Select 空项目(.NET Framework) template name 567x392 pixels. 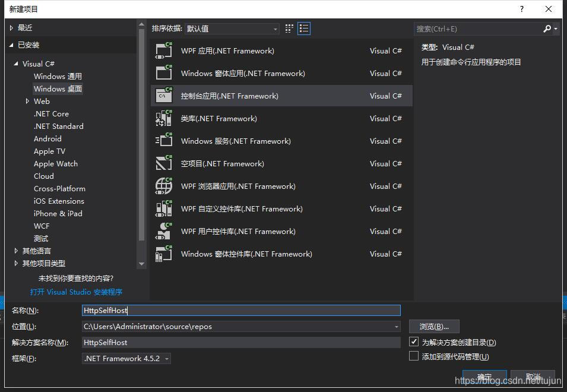point(223,163)
